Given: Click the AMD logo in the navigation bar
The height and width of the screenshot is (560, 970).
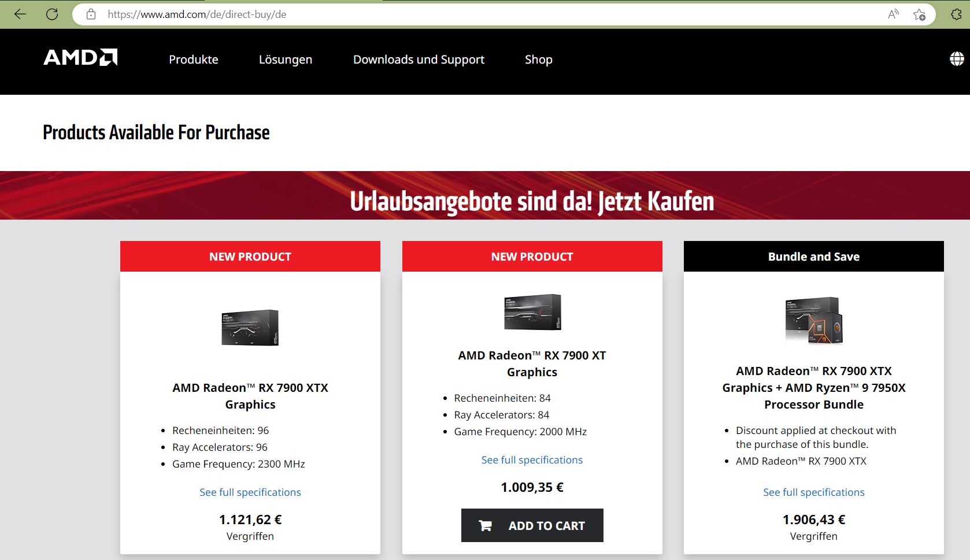Looking at the screenshot, I should pyautogui.click(x=80, y=58).
